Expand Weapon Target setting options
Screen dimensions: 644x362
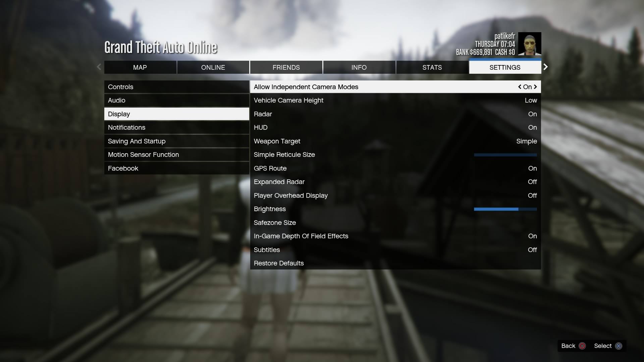coord(395,141)
